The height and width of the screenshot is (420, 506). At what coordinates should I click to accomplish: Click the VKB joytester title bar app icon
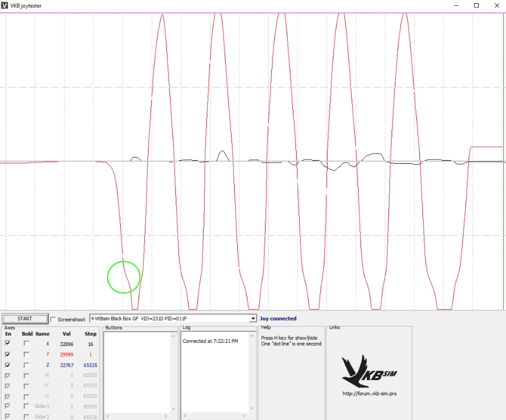click(5, 5)
